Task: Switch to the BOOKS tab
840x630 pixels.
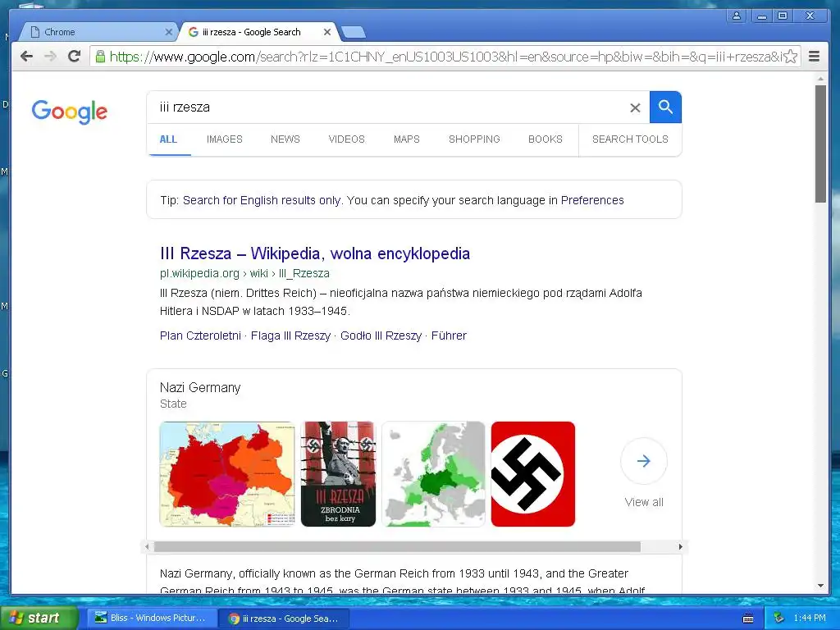Action: (x=546, y=139)
